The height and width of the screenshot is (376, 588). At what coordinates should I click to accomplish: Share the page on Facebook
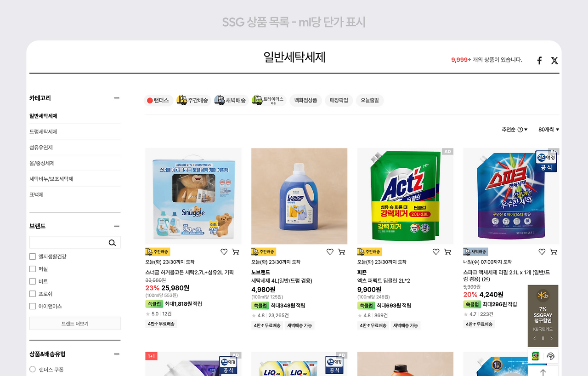pos(539,61)
